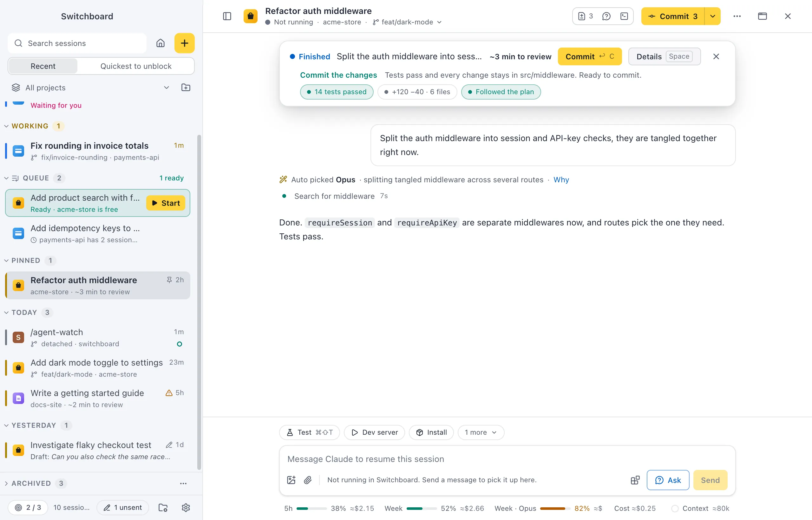Image resolution: width=812 pixels, height=520 pixels.
Task: Click the Week Opus usage bar
Action: tap(555, 508)
